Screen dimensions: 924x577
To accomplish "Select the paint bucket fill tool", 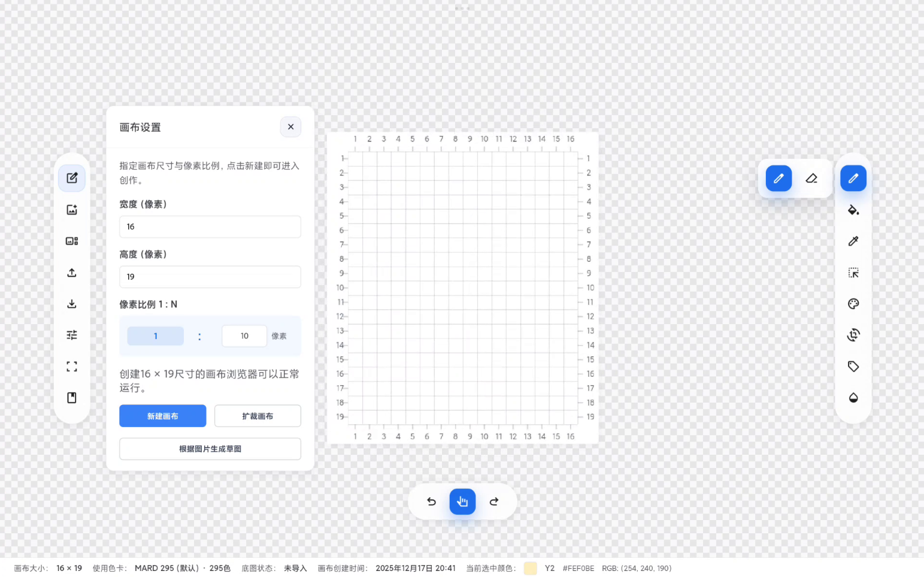I will [853, 210].
